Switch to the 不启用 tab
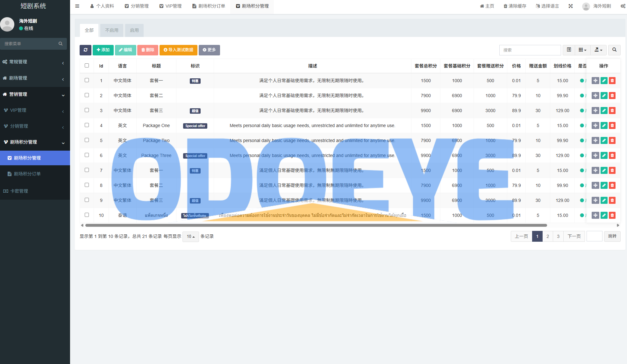This screenshot has height=364, width=627. tap(112, 30)
